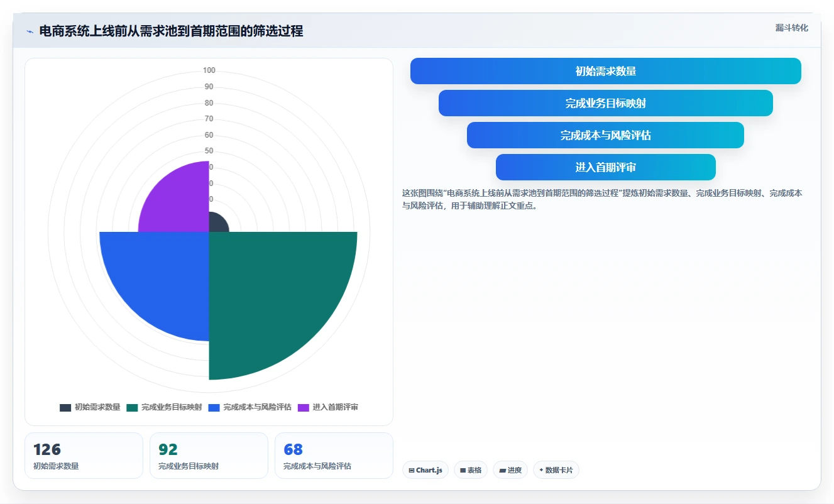
Task: Click the 完成成本与风险评估 funnel stage
Action: point(606,135)
